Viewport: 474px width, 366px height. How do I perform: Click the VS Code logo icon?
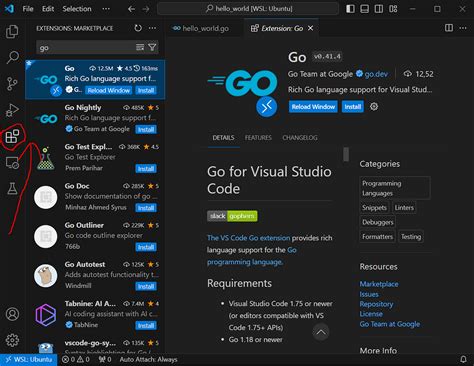point(9,9)
